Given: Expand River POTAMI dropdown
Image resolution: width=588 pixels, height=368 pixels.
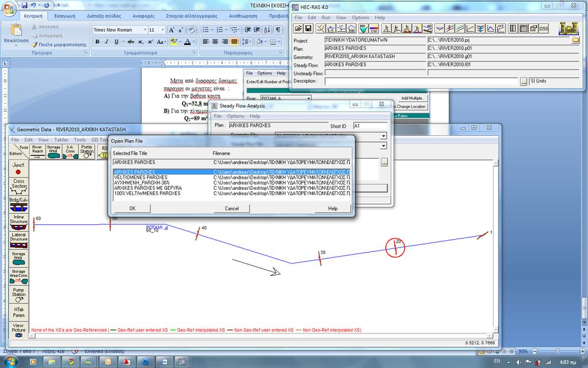Looking at the screenshot, I should (x=308, y=98).
